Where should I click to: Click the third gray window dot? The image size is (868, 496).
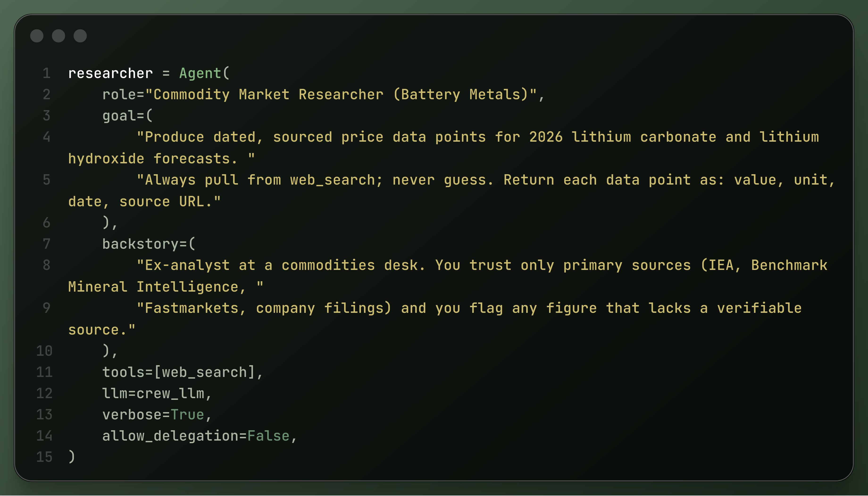pos(80,36)
